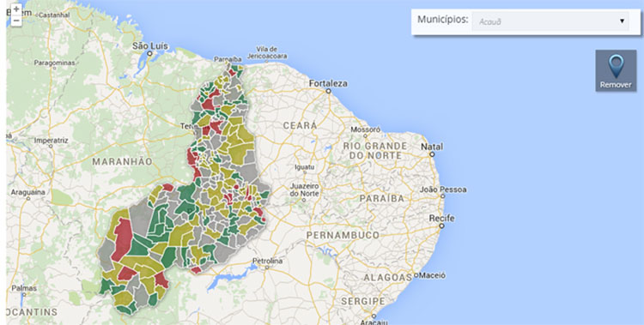644x325 pixels.
Task: Click the Palmas city label
Action: pos(24,288)
